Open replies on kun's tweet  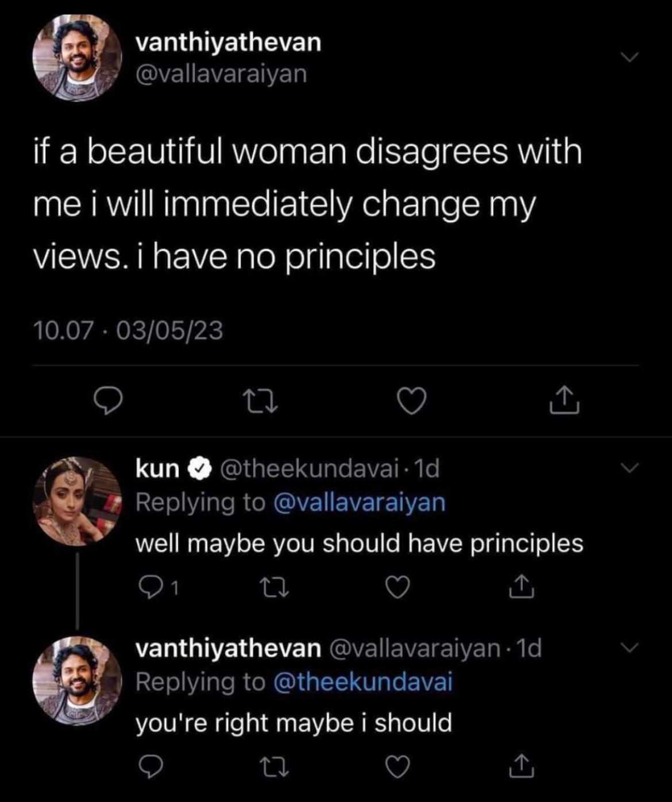tap(152, 587)
